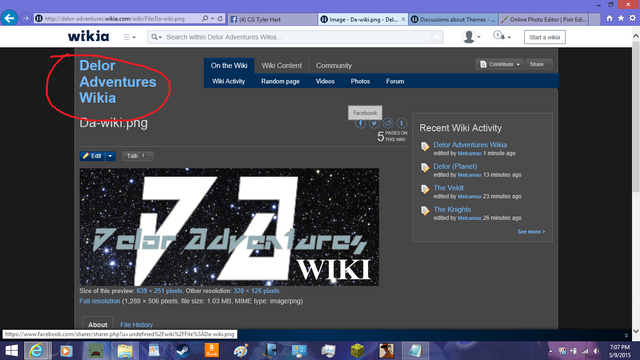Viewport: 640px width, 360px height.
Task: Open Delor Adventures Wikia title link
Action: tap(118, 82)
